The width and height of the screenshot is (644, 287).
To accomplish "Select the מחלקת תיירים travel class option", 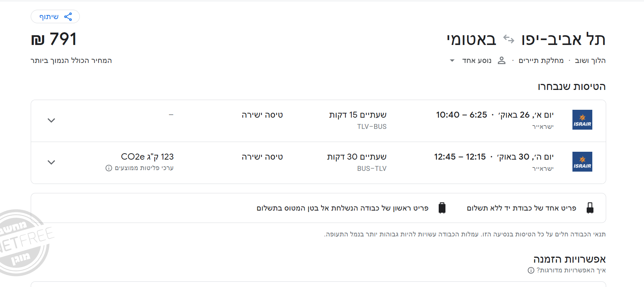I will tap(541, 60).
